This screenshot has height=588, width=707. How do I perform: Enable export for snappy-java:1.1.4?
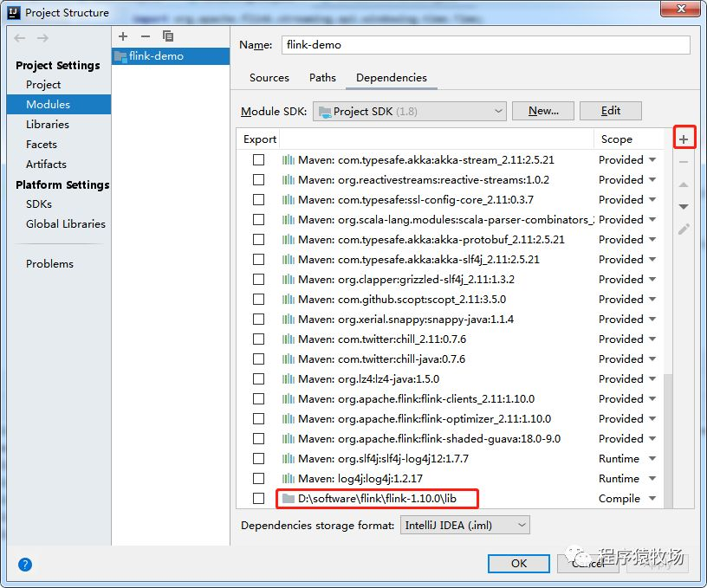[x=258, y=319]
